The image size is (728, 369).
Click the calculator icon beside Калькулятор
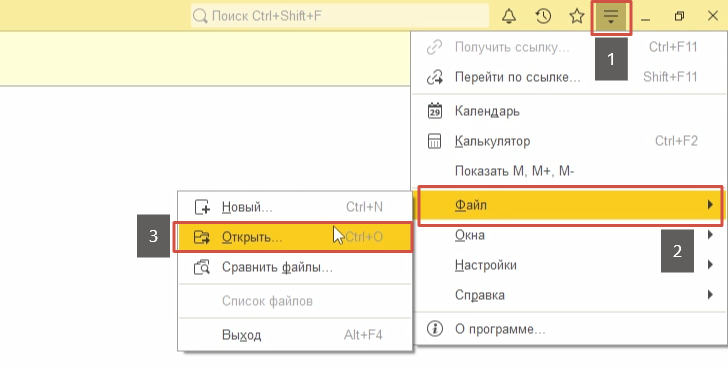pyautogui.click(x=435, y=141)
